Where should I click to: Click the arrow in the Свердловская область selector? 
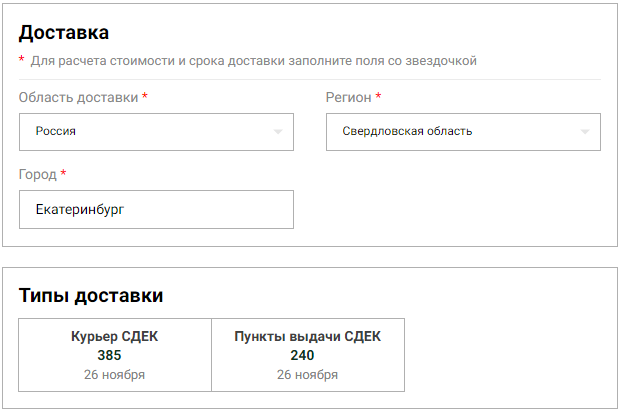585,132
